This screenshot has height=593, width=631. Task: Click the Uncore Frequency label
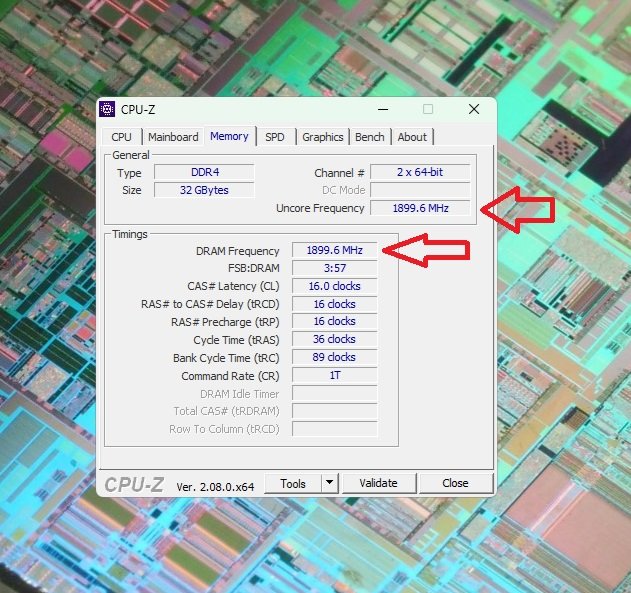coord(320,208)
